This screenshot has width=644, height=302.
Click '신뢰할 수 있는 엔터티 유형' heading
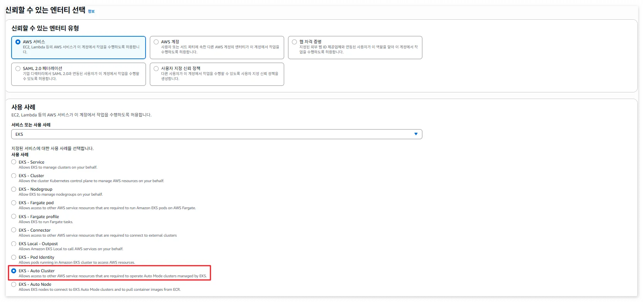[x=45, y=28]
